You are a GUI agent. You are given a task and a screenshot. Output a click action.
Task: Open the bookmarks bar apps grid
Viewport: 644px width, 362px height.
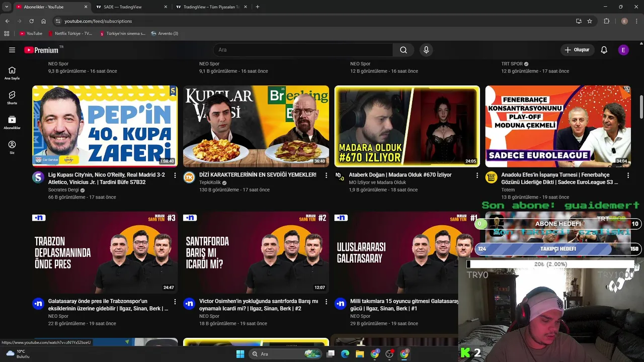tap(7, 33)
